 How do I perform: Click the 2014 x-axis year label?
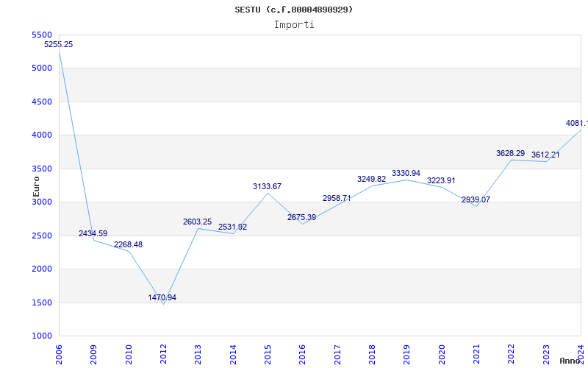click(233, 355)
